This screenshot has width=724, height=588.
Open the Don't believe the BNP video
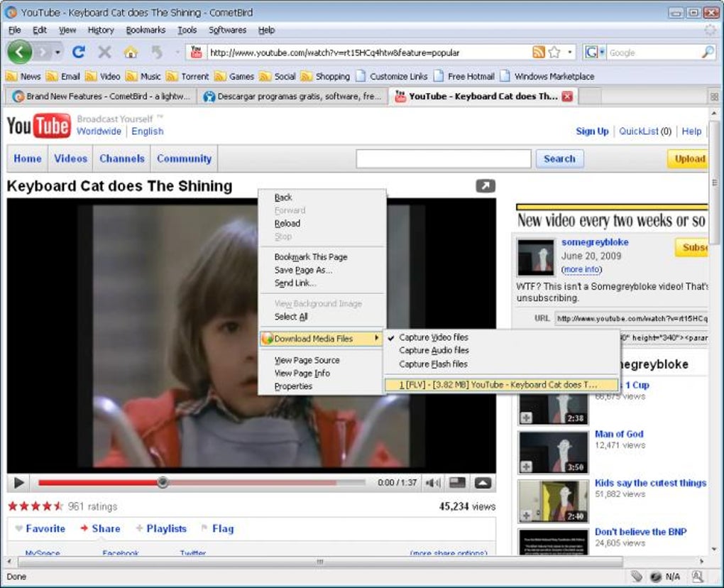tap(640, 532)
